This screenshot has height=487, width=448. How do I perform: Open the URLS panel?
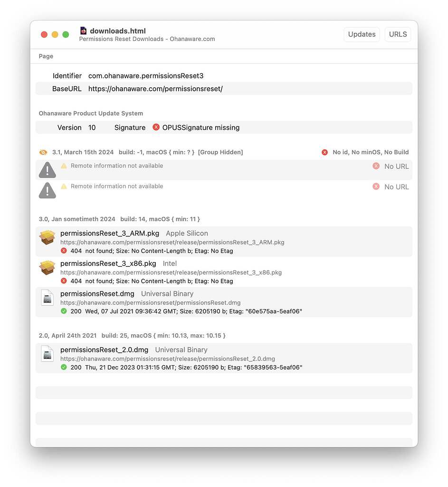pyautogui.click(x=398, y=34)
